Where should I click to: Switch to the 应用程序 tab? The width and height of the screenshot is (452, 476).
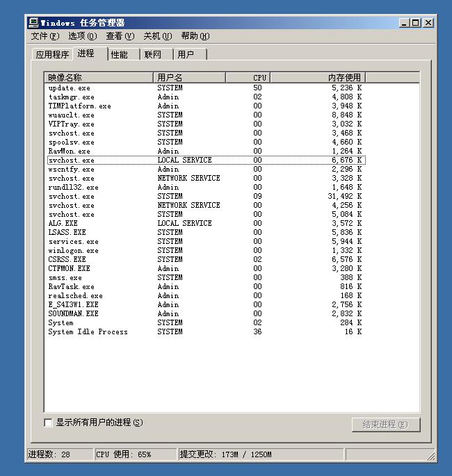click(x=52, y=55)
